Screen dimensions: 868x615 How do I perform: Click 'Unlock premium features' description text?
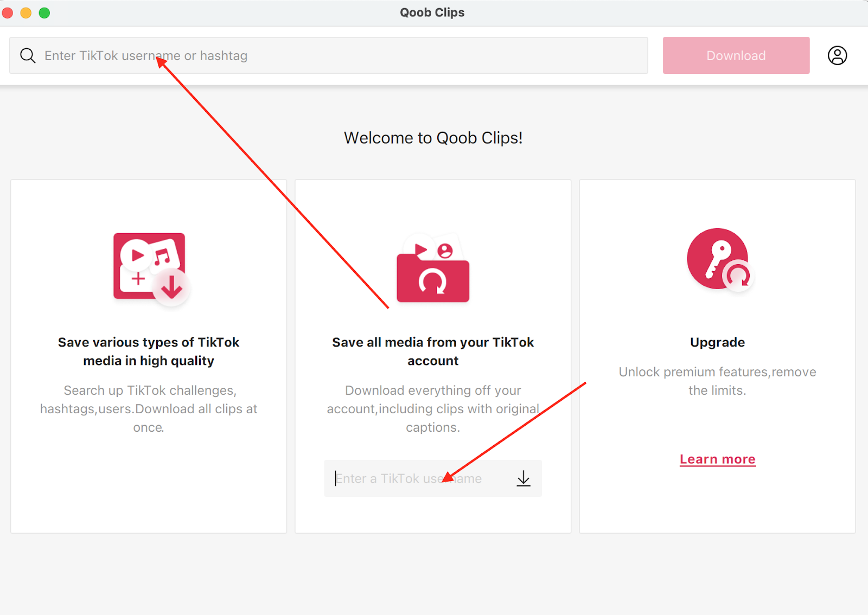[717, 381]
